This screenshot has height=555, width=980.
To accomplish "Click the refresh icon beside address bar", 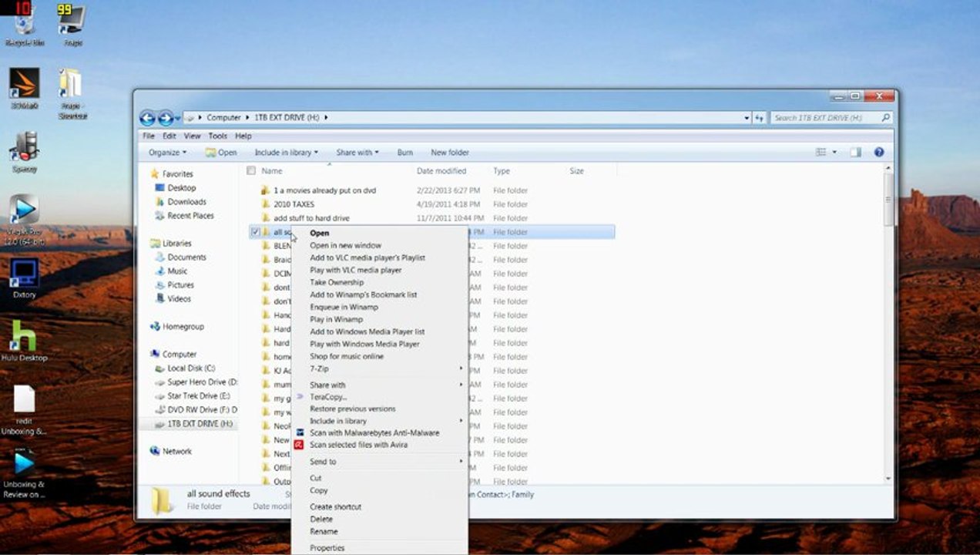I will pyautogui.click(x=760, y=118).
